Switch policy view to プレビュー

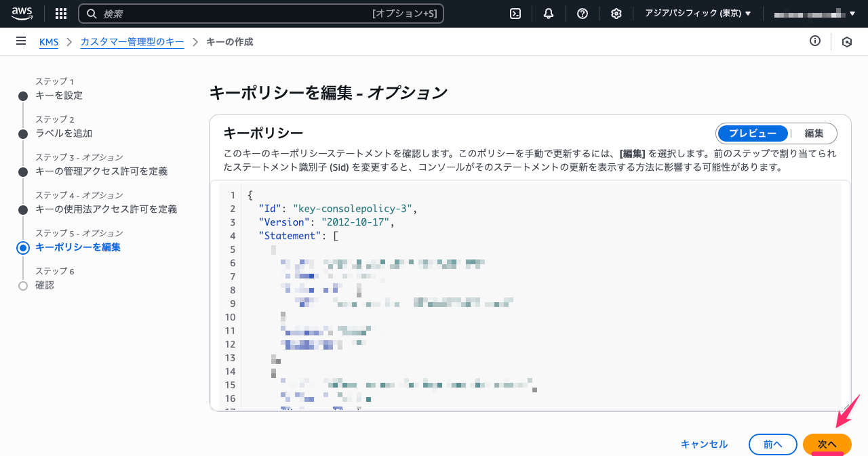pyautogui.click(x=753, y=133)
